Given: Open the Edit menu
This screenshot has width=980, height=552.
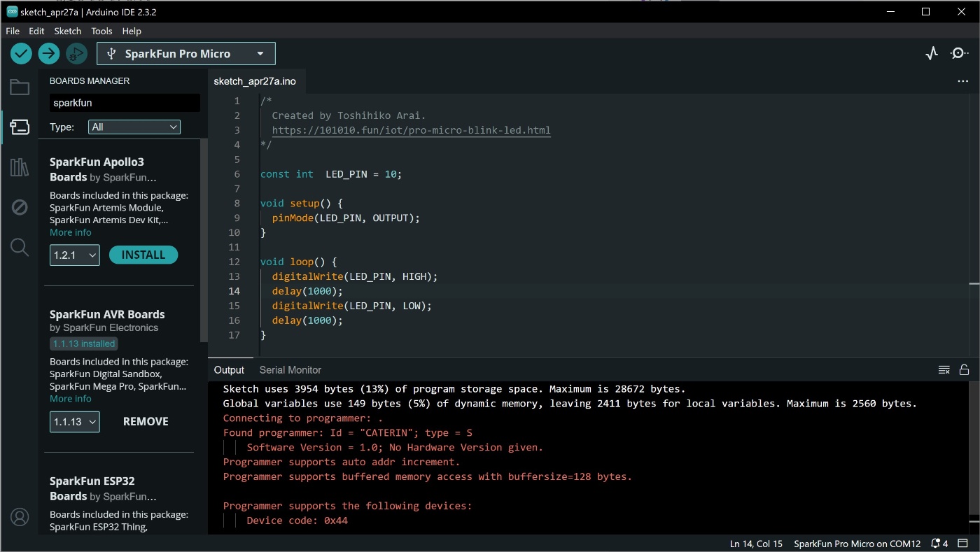Looking at the screenshot, I should (x=36, y=31).
